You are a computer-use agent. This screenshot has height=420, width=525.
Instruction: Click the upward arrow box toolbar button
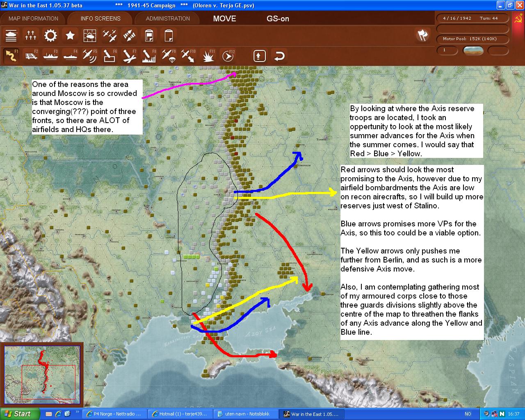point(260,56)
